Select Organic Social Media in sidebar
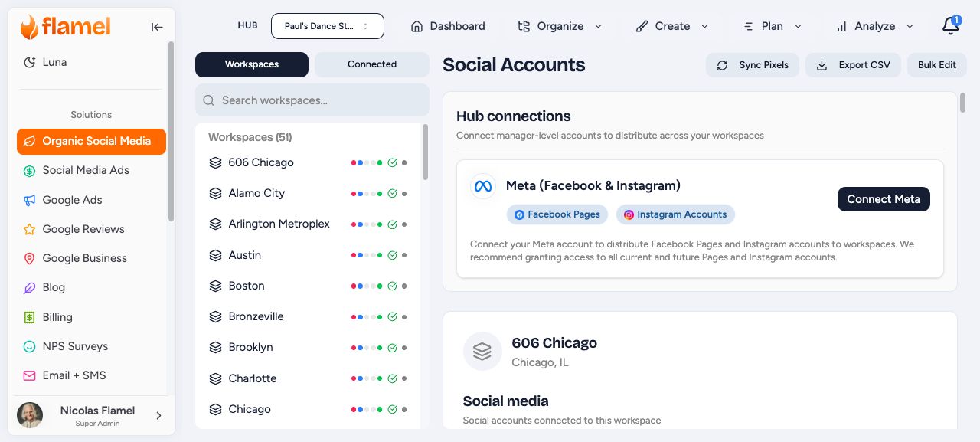The width and height of the screenshot is (980, 442). (x=91, y=141)
